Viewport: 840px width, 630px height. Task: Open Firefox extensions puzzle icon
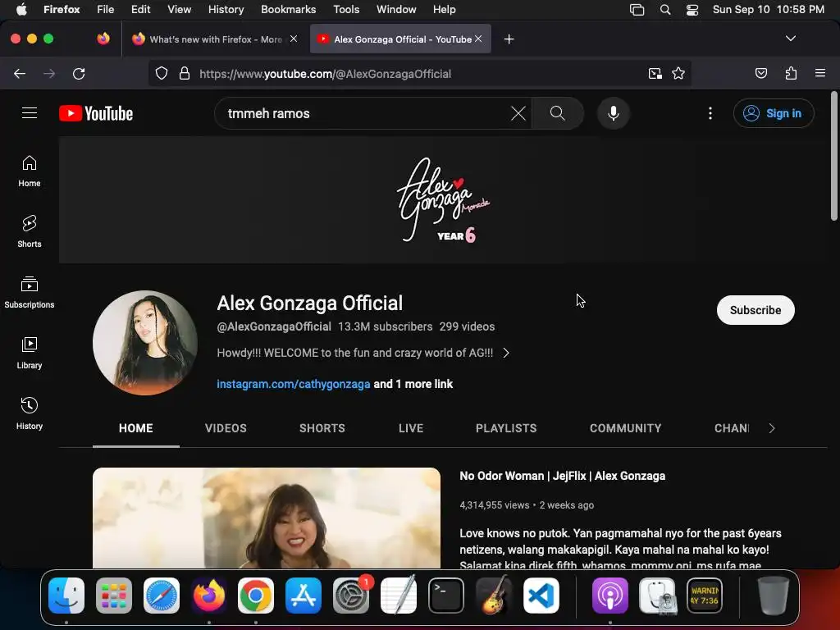(x=792, y=74)
